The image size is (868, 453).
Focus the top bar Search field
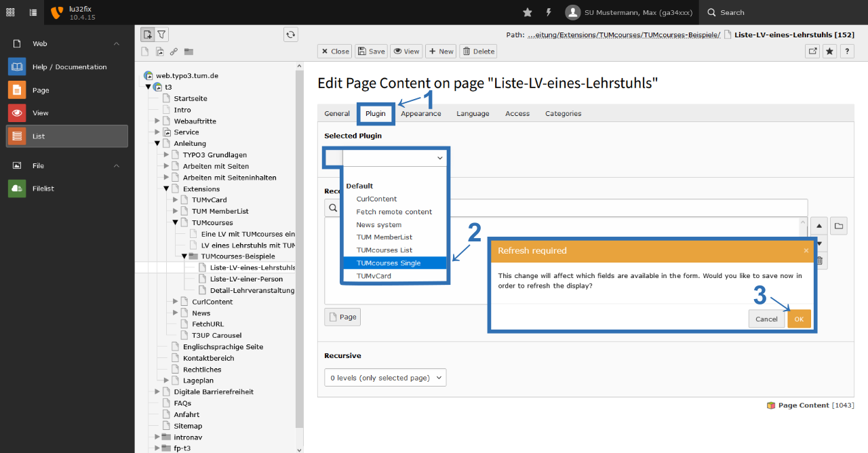click(x=783, y=12)
